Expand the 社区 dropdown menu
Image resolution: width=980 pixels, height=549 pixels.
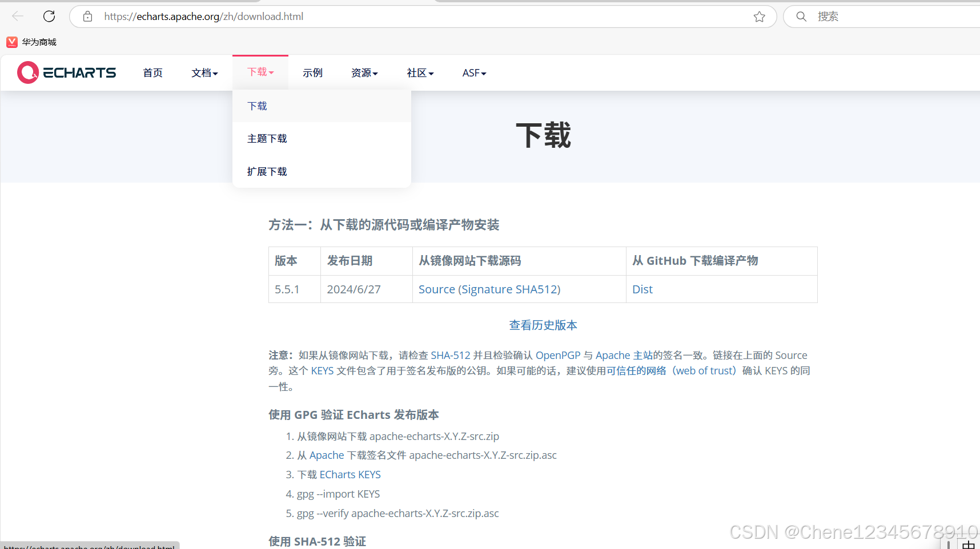pos(420,72)
